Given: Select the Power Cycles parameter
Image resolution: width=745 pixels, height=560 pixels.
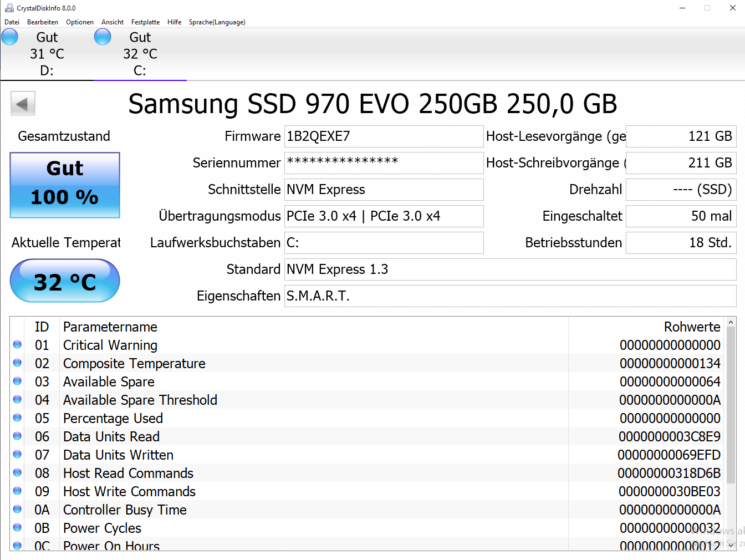Looking at the screenshot, I should click(x=102, y=528).
